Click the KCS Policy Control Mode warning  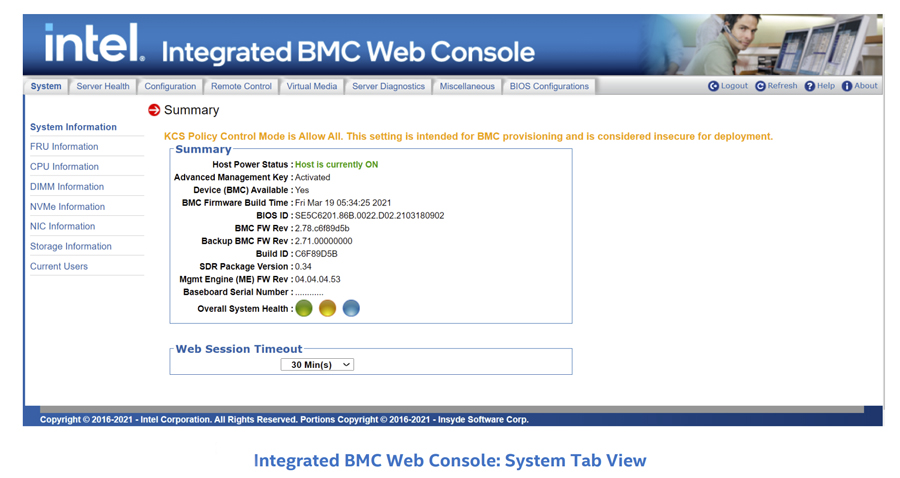[x=468, y=137]
